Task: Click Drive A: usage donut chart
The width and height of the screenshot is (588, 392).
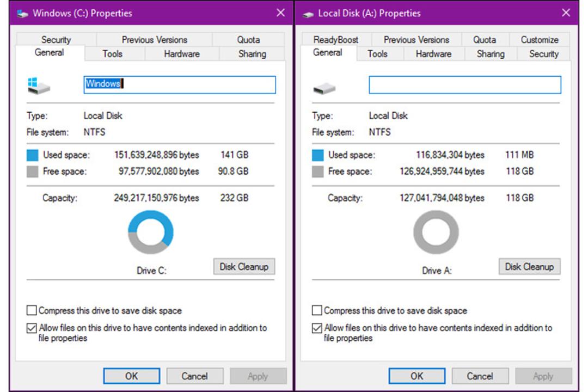Action: click(x=436, y=232)
